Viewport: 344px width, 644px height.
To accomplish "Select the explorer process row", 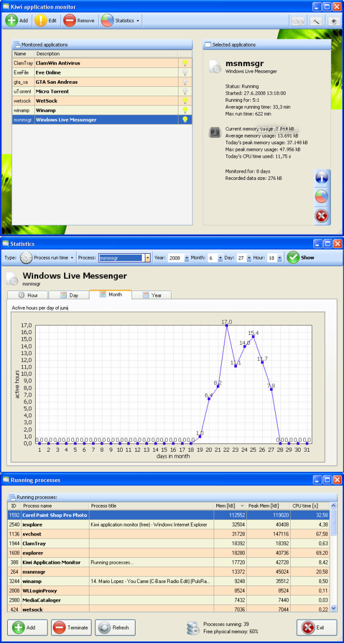I will point(169,553).
